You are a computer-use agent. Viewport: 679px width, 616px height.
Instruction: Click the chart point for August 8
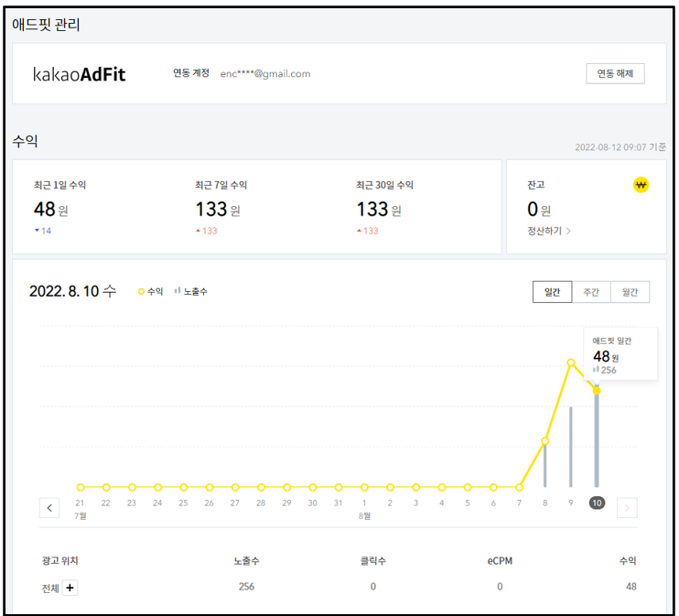544,441
